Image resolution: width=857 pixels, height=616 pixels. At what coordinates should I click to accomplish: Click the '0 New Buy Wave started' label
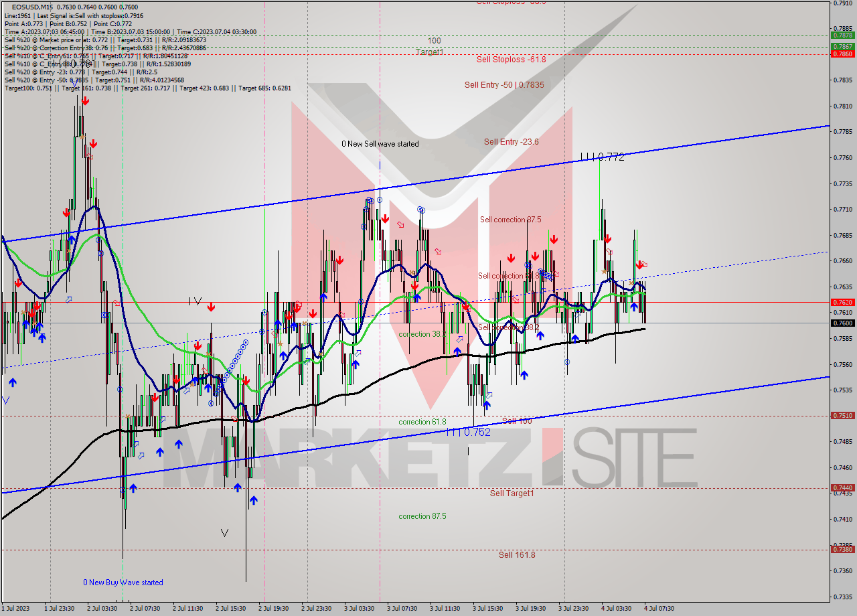click(123, 583)
